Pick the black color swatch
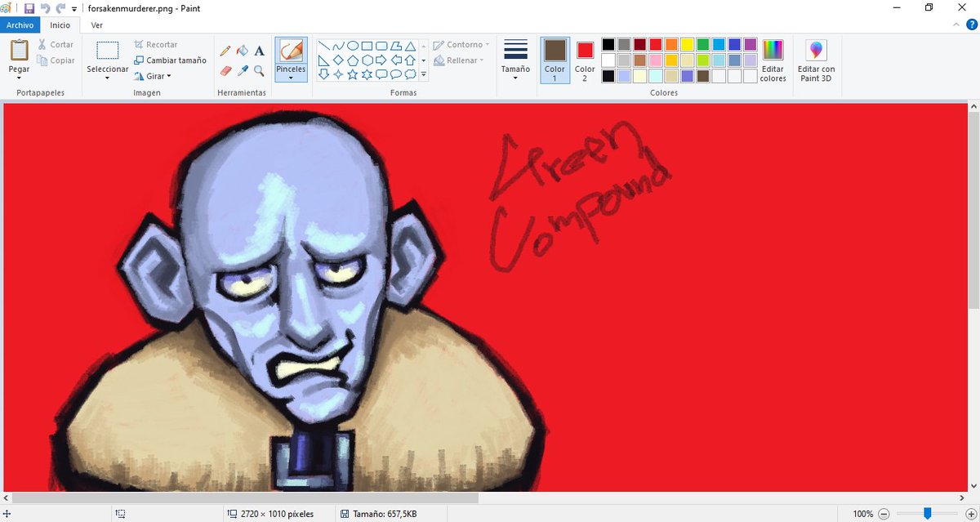This screenshot has width=980, height=522. pos(608,44)
